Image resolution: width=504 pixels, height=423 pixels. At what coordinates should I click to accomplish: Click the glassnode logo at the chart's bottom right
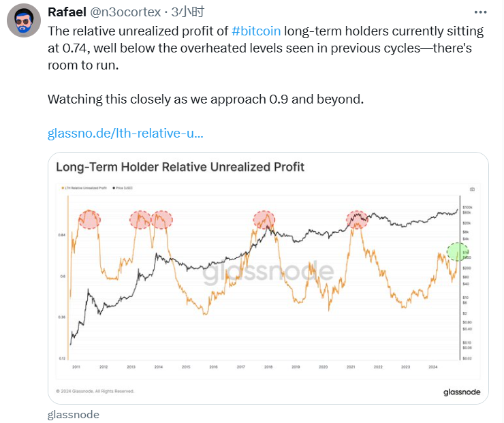click(460, 392)
